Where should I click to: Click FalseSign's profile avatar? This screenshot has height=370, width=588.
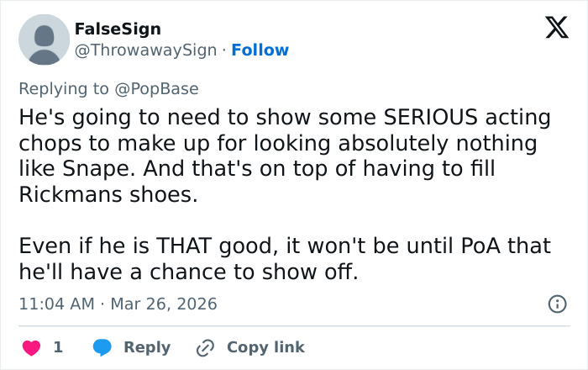44,40
